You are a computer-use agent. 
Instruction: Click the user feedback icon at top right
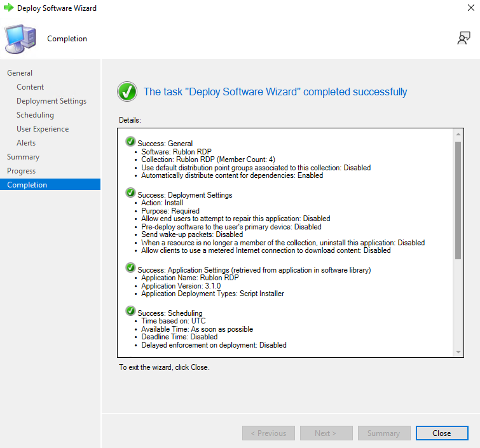(x=463, y=38)
